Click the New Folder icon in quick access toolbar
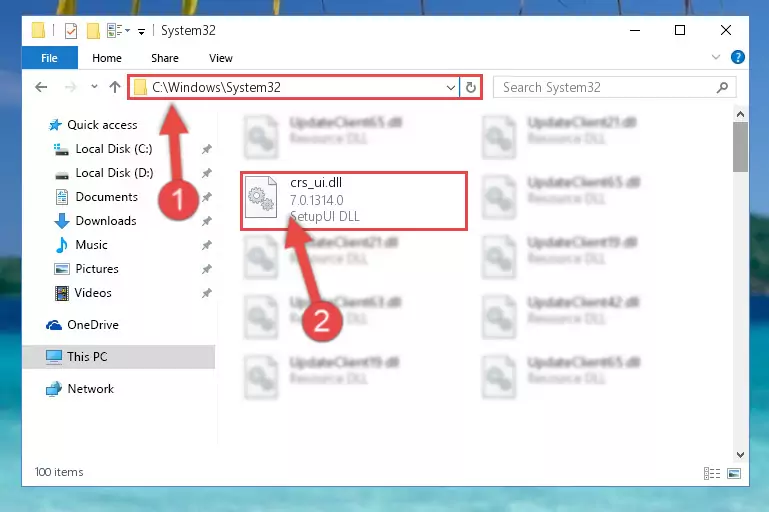The width and height of the screenshot is (769, 512). [x=93, y=31]
